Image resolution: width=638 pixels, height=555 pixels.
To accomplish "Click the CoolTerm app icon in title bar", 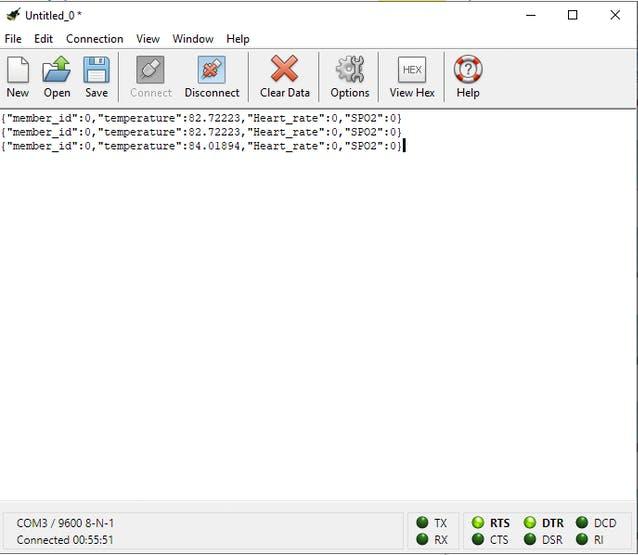I will coord(13,15).
